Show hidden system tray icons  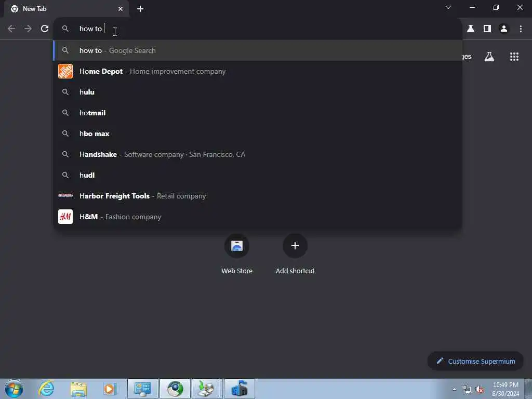tap(454, 389)
